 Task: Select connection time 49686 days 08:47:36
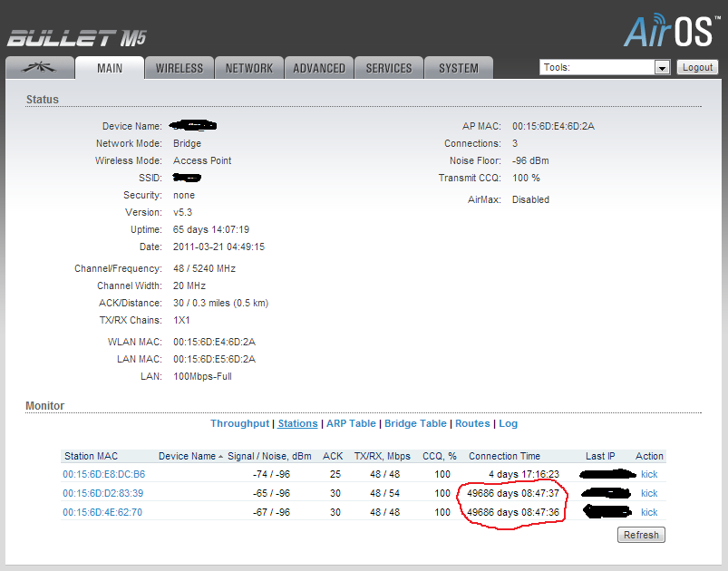[x=512, y=512]
